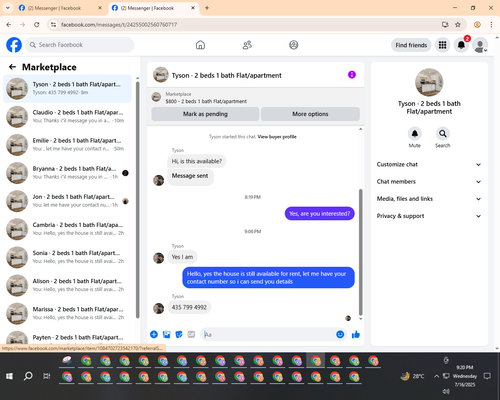This screenshot has width=500, height=400.
Task: Expand Privacy & support section
Action: (x=429, y=216)
